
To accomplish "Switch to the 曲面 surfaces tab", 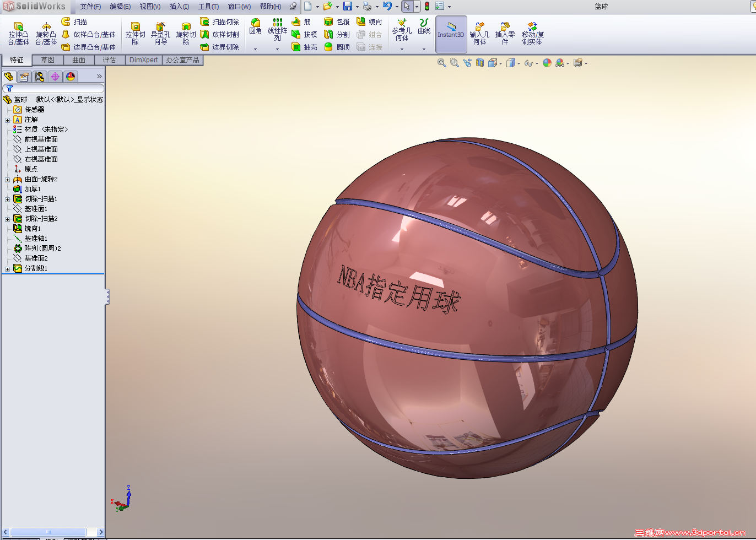I will (79, 60).
